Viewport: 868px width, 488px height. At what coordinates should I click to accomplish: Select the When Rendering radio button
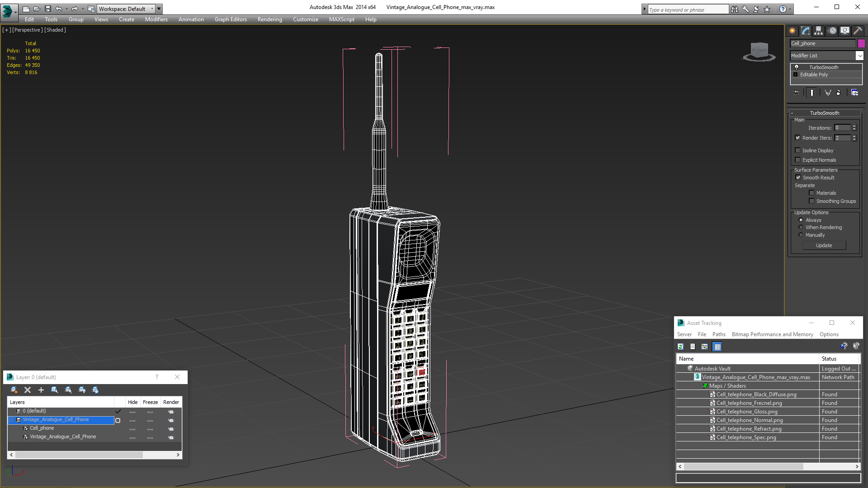coord(801,227)
